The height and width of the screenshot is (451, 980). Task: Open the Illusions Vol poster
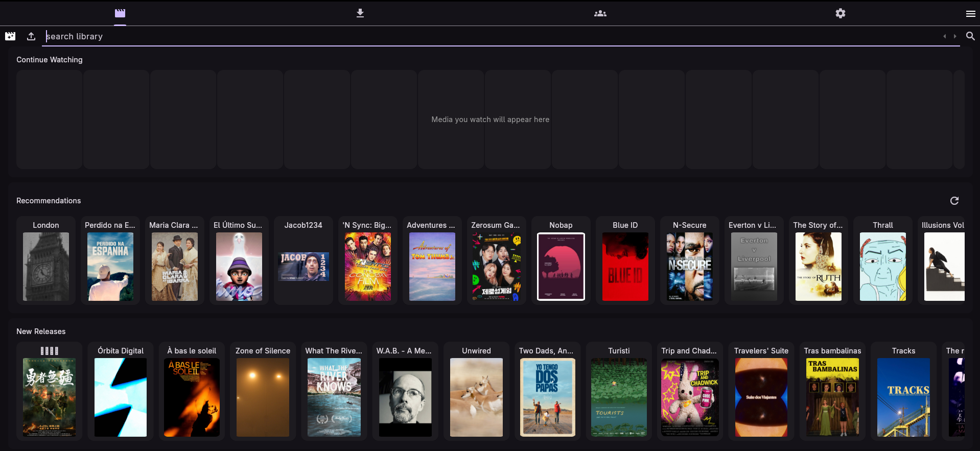pos(944,267)
